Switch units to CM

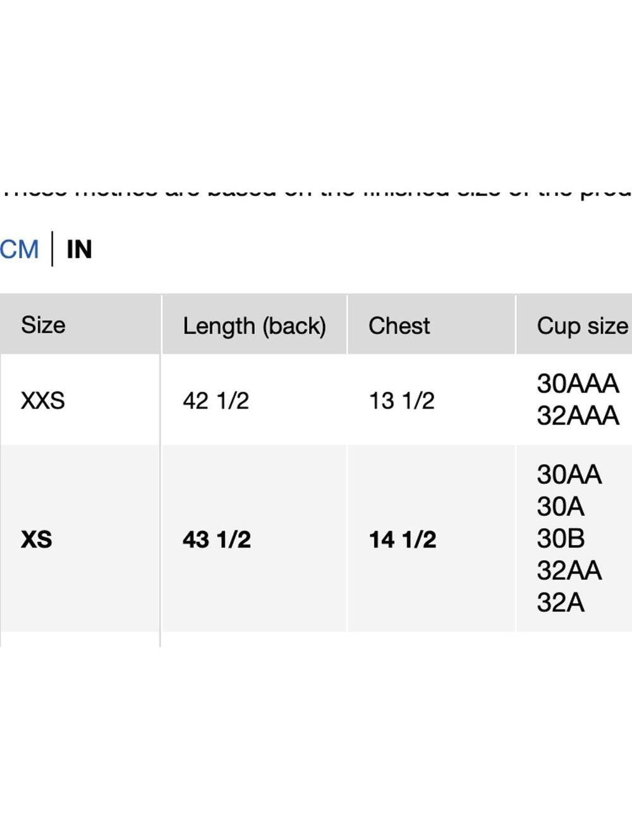pos(19,249)
